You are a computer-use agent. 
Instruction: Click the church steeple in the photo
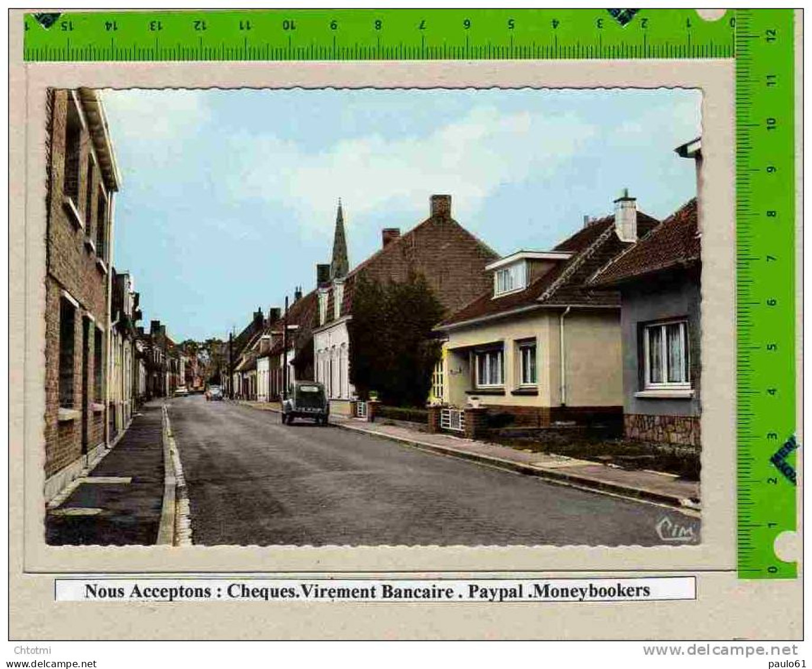pyautogui.click(x=340, y=240)
